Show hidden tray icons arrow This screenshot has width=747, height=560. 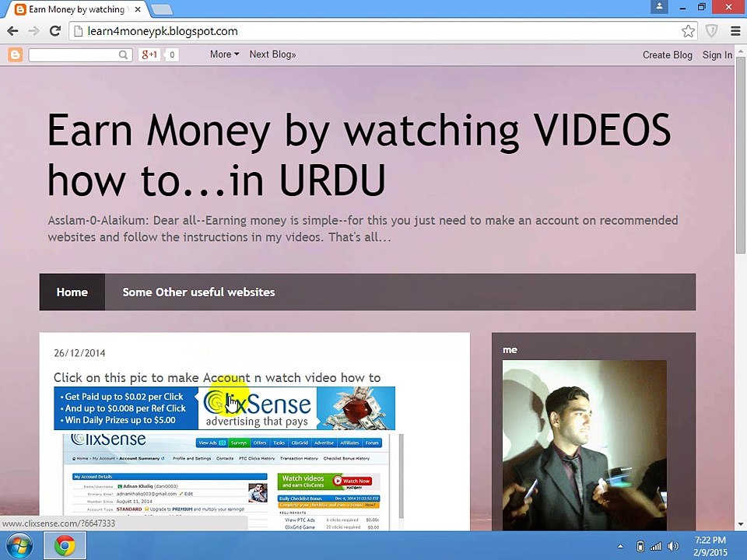[x=620, y=546]
